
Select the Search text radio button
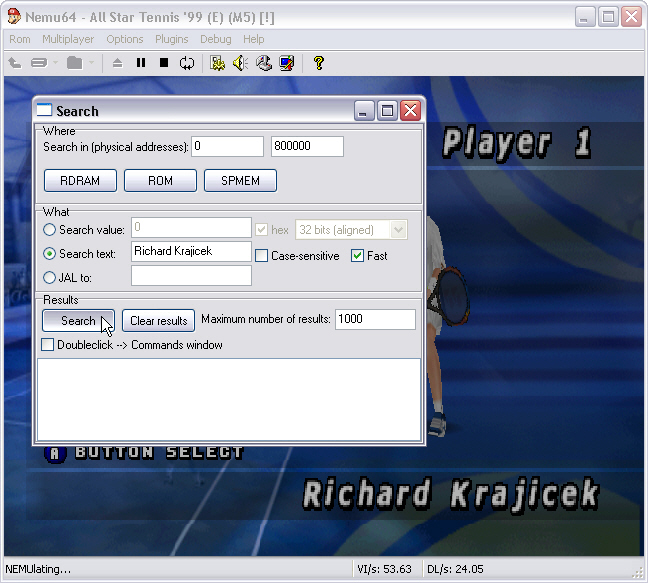[49, 254]
